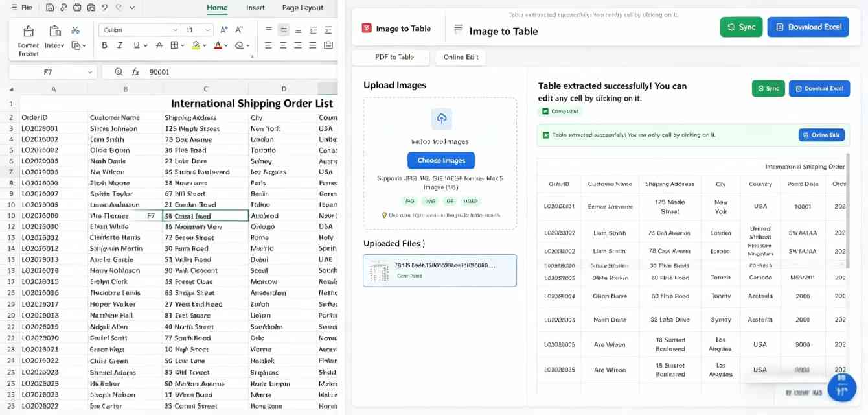Screen dimensions: 868x415
Task: Click the Justify alignment icon
Action: pyautogui.click(x=314, y=45)
